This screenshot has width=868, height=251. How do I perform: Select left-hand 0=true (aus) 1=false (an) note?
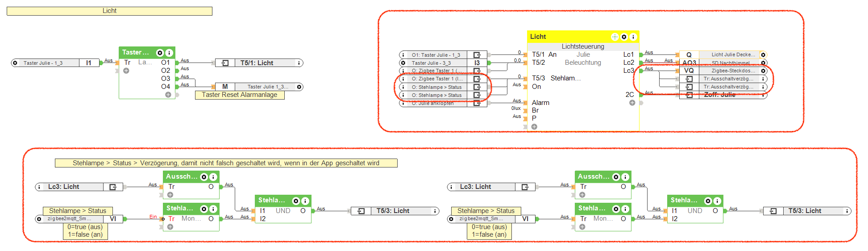[85, 231]
